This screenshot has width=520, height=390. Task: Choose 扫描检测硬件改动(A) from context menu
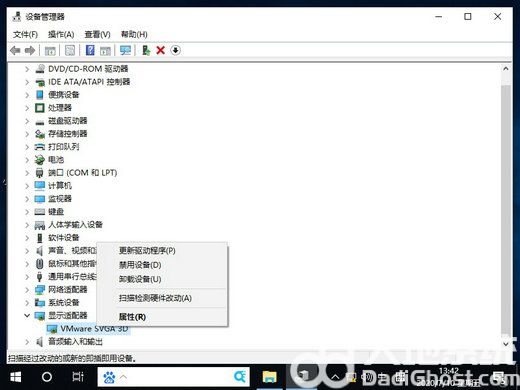coord(162,298)
